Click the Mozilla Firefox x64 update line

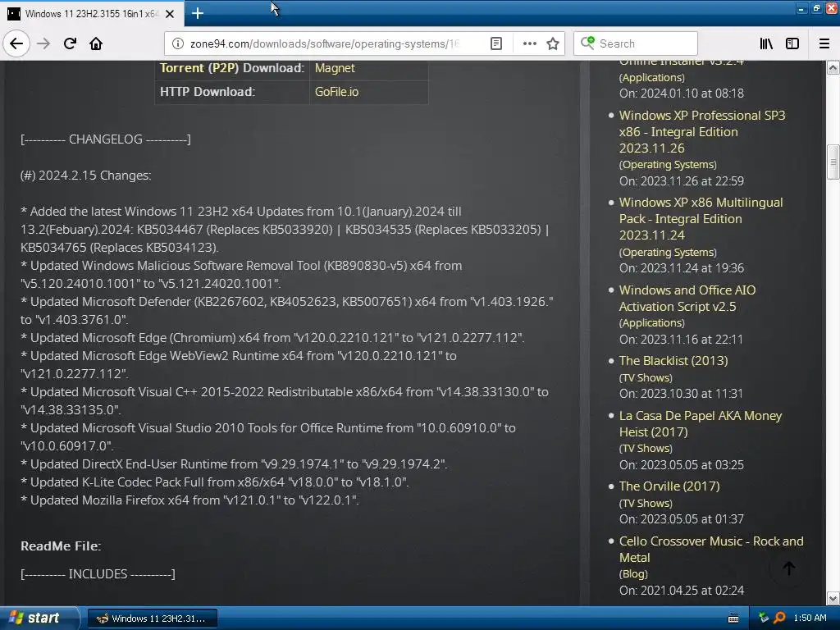tap(189, 500)
